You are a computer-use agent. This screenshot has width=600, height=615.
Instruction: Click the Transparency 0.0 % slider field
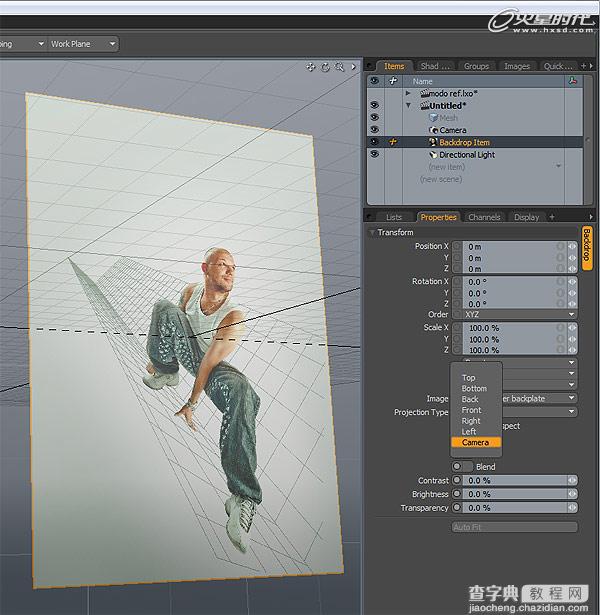pyautogui.click(x=515, y=508)
